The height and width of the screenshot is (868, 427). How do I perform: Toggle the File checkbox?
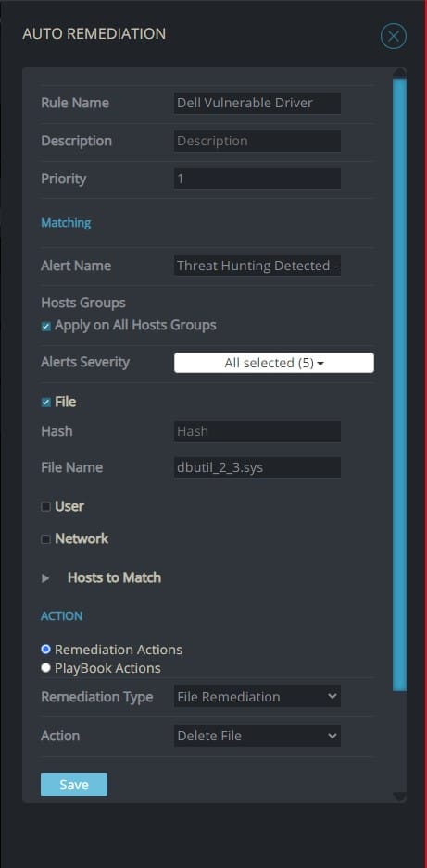[x=46, y=402]
